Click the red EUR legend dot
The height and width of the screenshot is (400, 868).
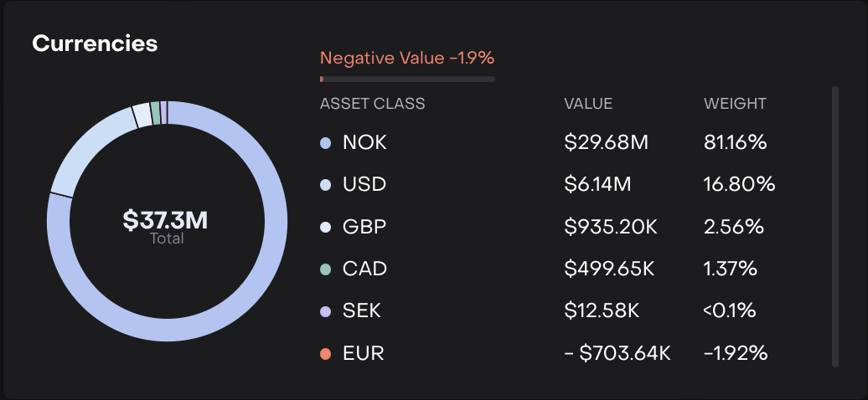[326, 353]
